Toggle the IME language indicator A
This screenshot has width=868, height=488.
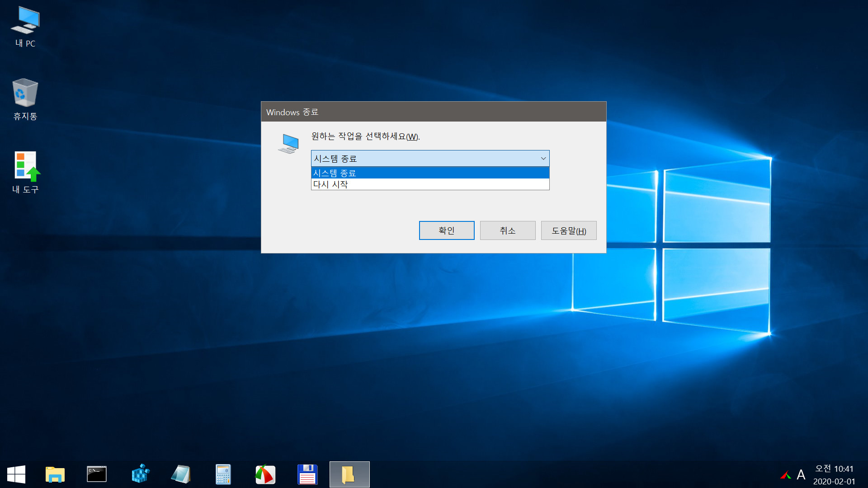(801, 475)
